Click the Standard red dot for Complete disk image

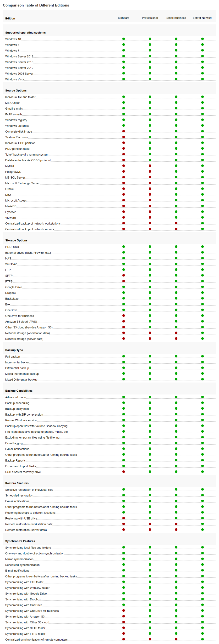[124, 131]
